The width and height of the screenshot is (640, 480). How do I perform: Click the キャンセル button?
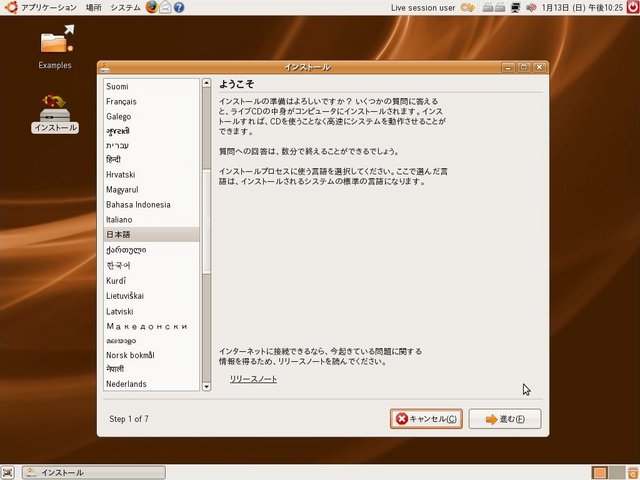[x=426, y=419]
